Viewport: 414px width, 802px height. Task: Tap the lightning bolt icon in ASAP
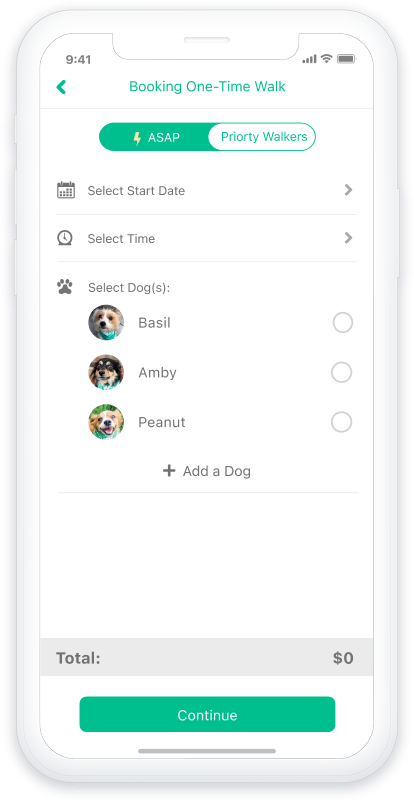(x=137, y=138)
